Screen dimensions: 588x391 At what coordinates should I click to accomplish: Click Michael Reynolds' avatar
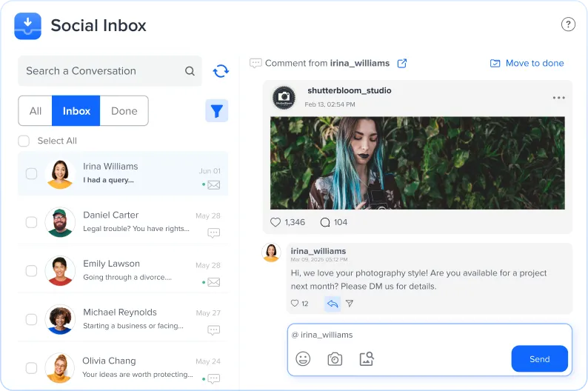[60, 319]
